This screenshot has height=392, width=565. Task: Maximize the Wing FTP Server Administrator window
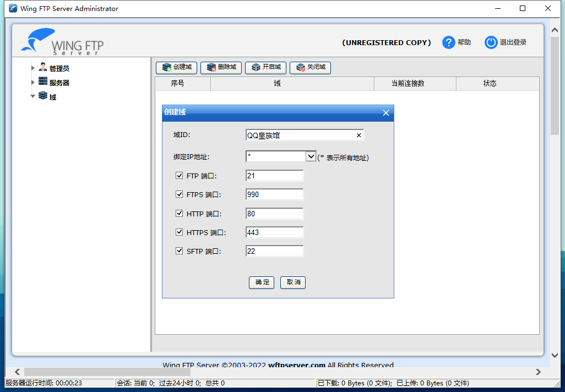pos(523,8)
